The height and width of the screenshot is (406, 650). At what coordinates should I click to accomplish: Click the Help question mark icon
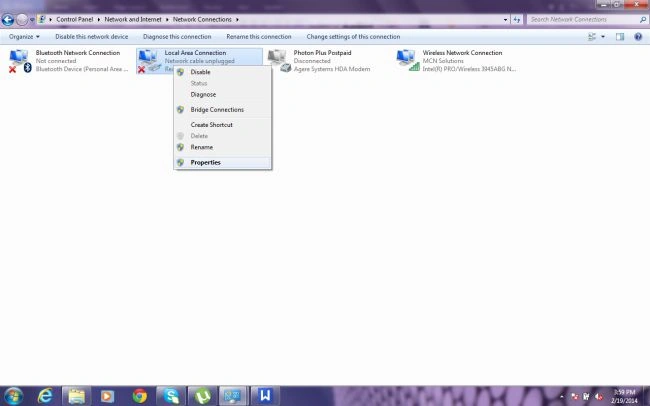(x=638, y=37)
